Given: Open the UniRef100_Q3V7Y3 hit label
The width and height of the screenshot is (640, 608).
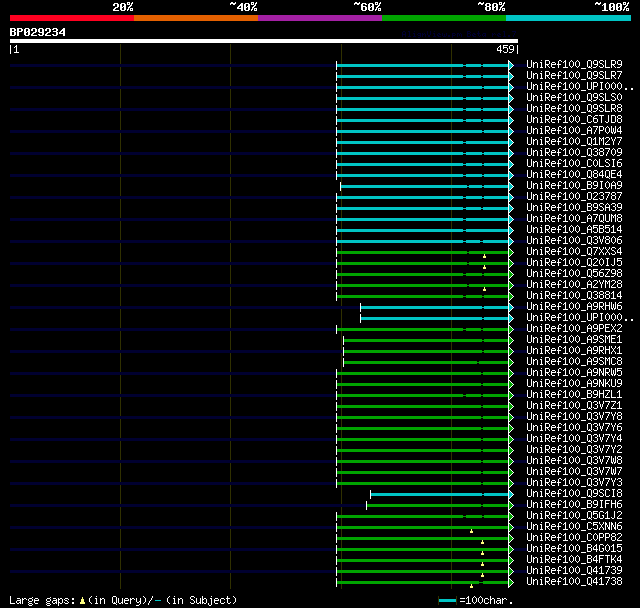Looking at the screenshot, I should [574, 483].
